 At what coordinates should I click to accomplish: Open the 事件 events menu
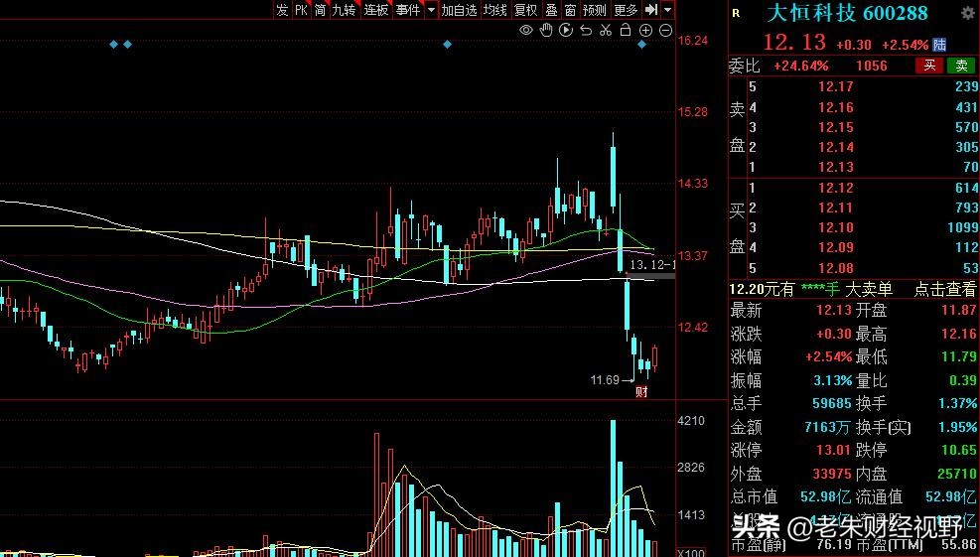pyautogui.click(x=408, y=9)
